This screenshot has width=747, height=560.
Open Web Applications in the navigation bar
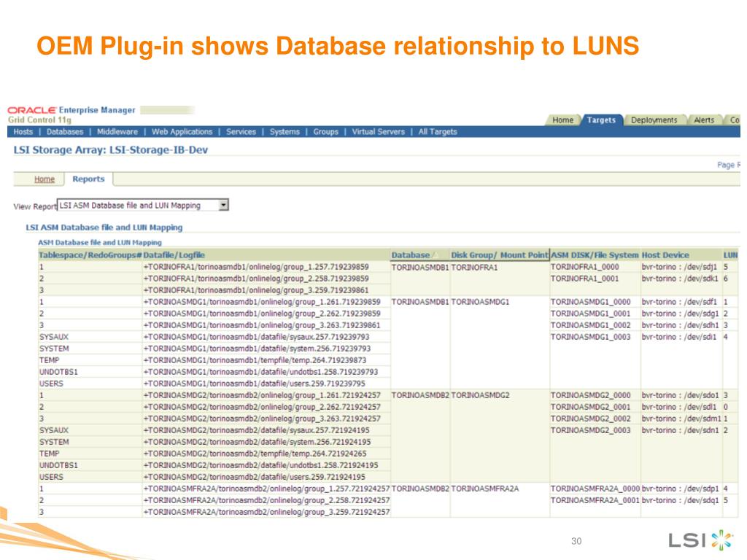click(x=182, y=132)
